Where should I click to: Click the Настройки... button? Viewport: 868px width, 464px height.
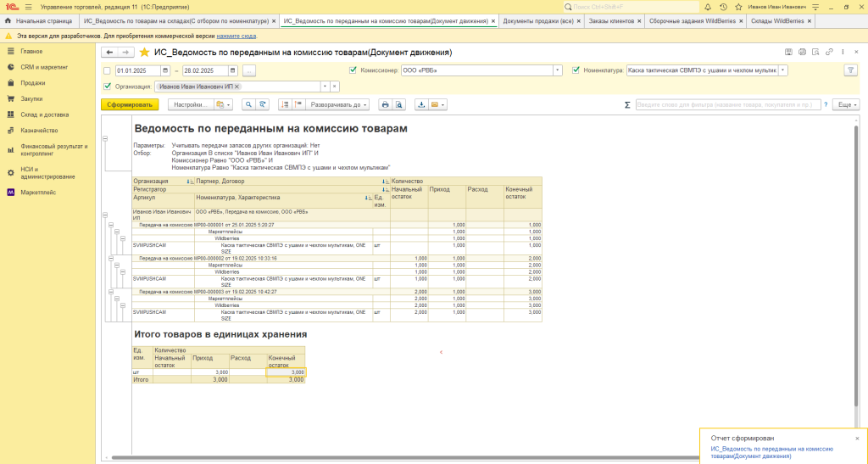pos(191,104)
